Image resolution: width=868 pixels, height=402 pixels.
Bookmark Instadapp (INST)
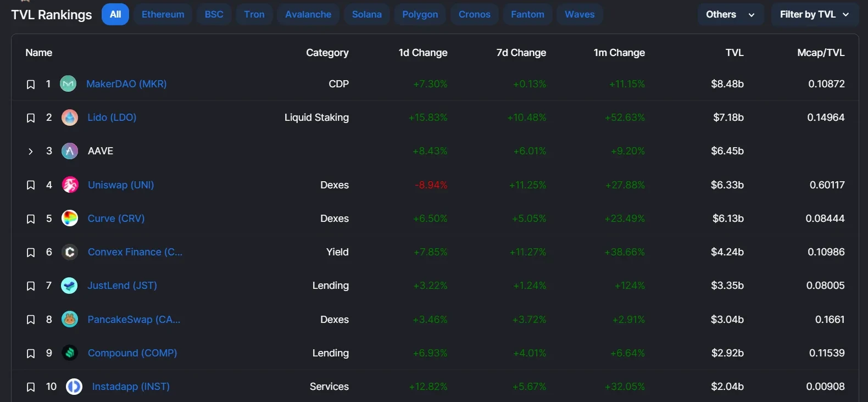click(x=31, y=387)
